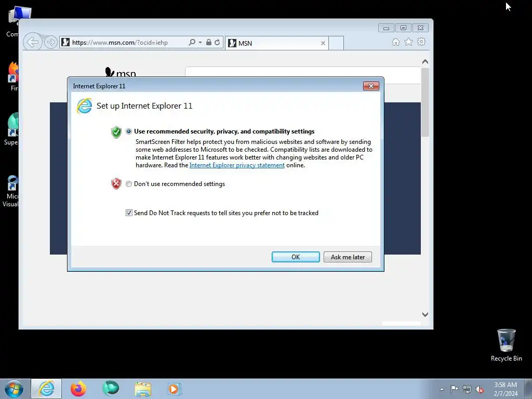Click the Internet Explorer logo in dialog
Screen dimensions: 532x399
(84, 106)
